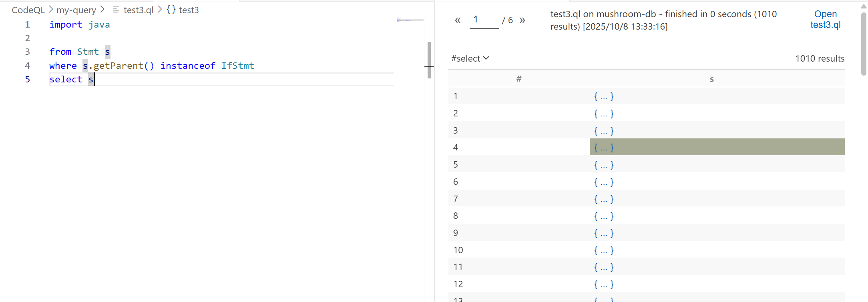The image size is (868, 302).
Task: Open result link in row 7
Action: click(x=604, y=199)
